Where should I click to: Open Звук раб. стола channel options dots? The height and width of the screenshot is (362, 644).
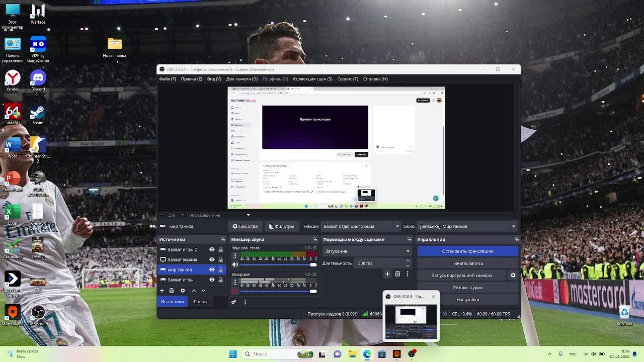[235, 256]
